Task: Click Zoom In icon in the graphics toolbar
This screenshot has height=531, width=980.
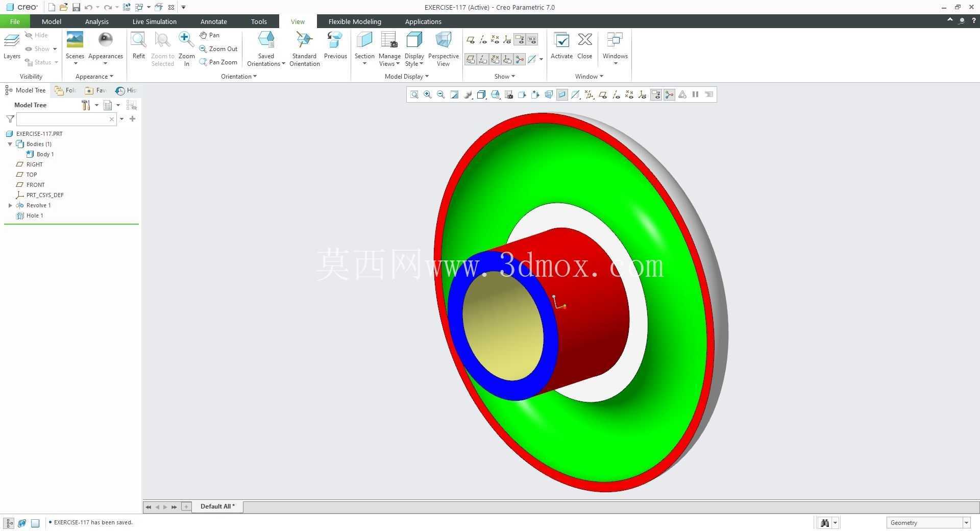Action: pos(428,94)
